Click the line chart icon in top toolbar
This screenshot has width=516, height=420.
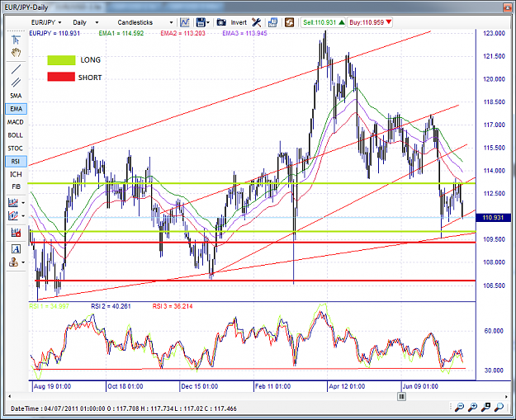(x=184, y=22)
